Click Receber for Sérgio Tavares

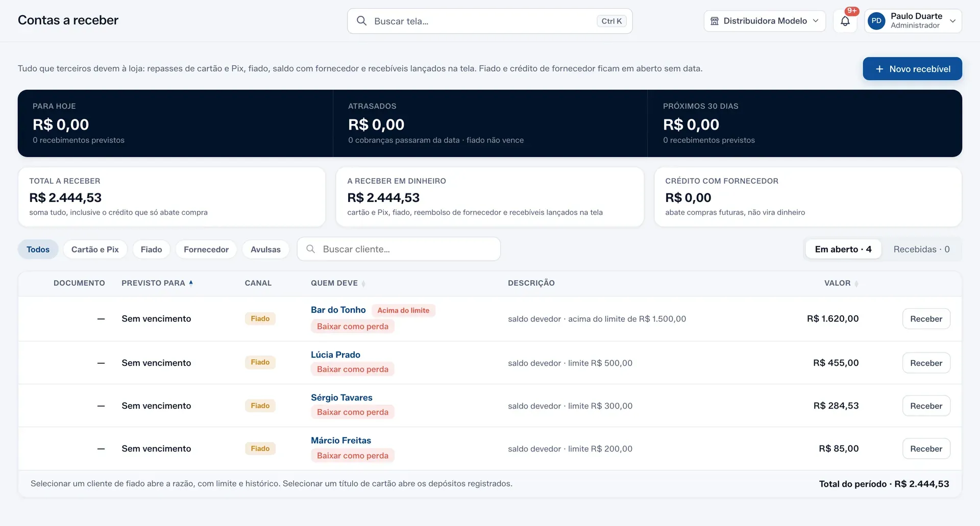[x=926, y=406]
